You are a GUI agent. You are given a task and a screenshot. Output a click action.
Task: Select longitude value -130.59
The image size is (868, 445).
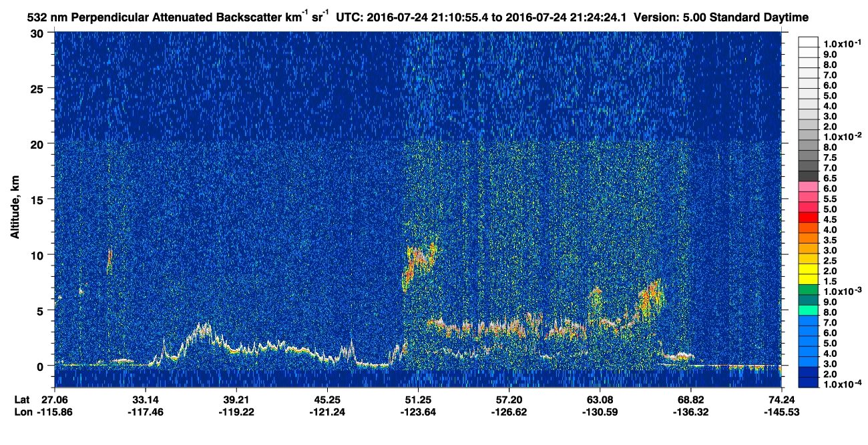pos(600,412)
